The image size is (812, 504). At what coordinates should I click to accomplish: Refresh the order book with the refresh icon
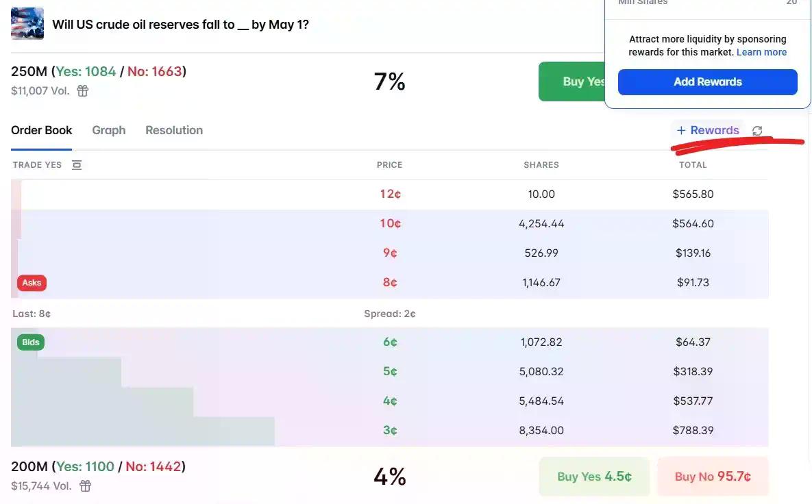point(756,130)
